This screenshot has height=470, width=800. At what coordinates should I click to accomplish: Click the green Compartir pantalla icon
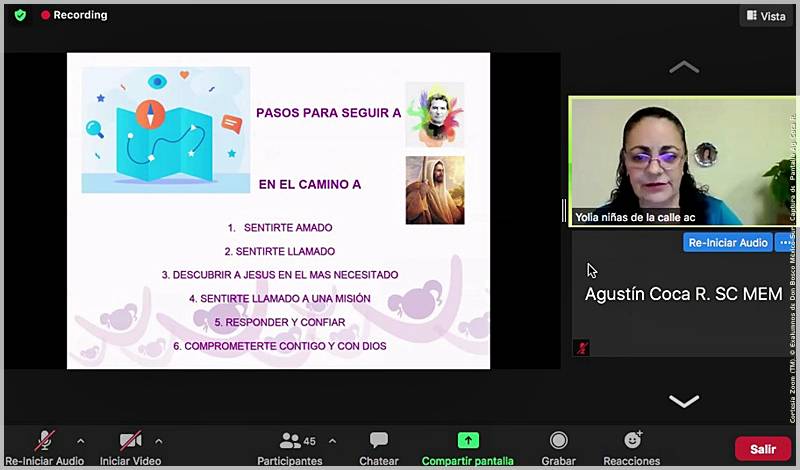coord(467,441)
